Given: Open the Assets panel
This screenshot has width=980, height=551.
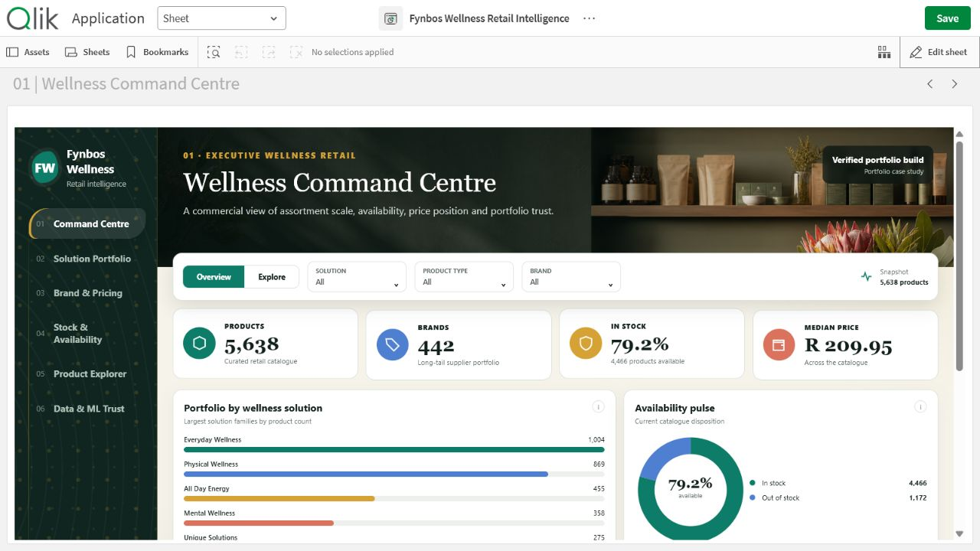Looking at the screenshot, I should click(28, 52).
